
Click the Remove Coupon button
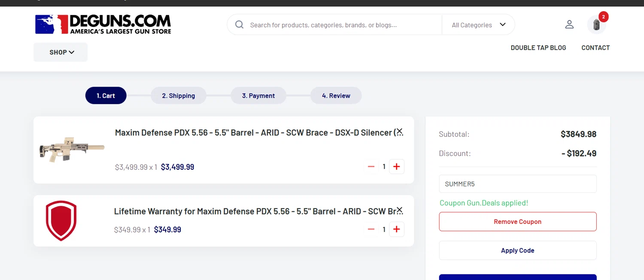(518, 222)
